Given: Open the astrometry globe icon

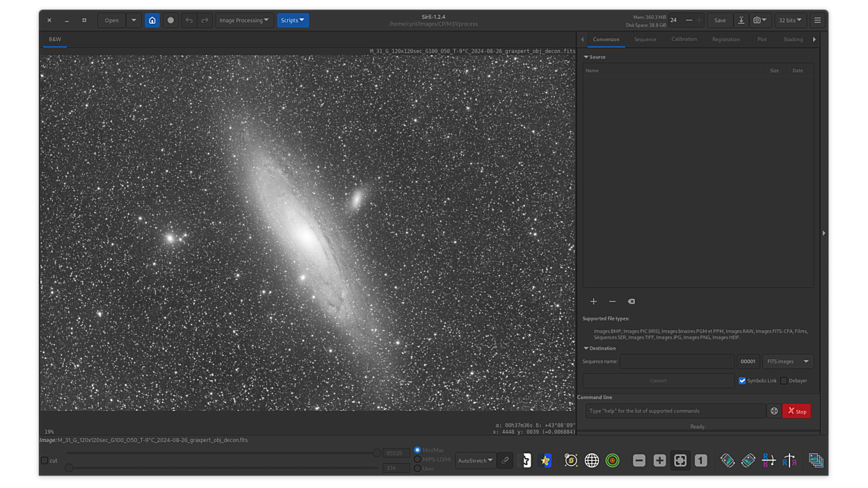Looking at the screenshot, I should pos(592,460).
